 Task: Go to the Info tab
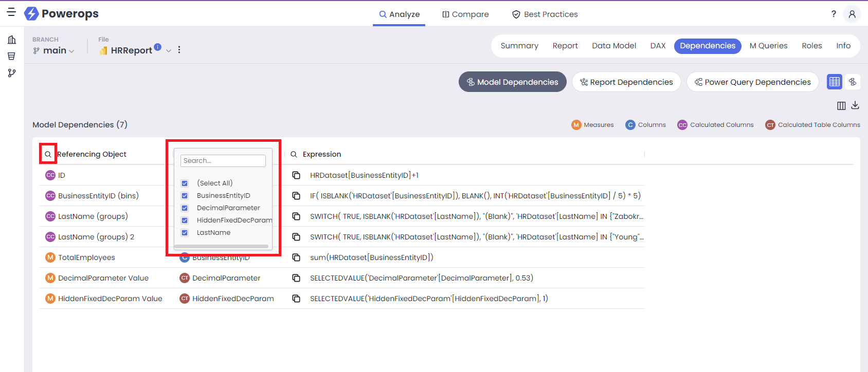pos(843,46)
